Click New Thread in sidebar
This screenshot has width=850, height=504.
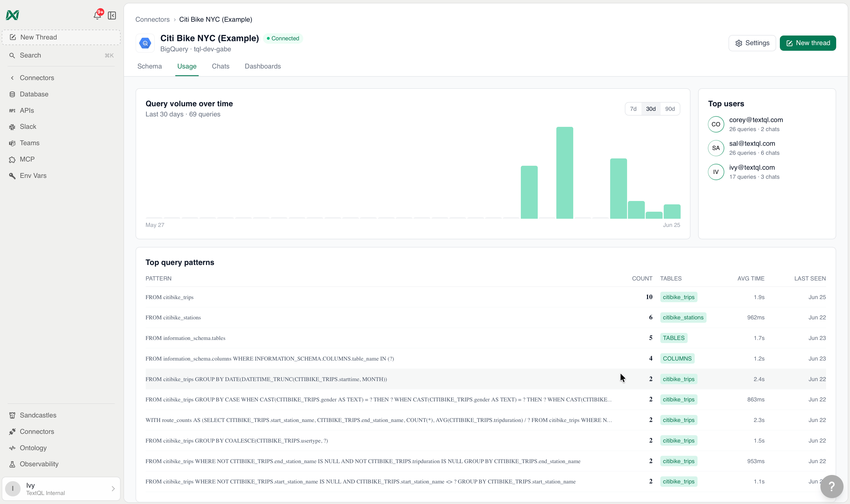61,37
